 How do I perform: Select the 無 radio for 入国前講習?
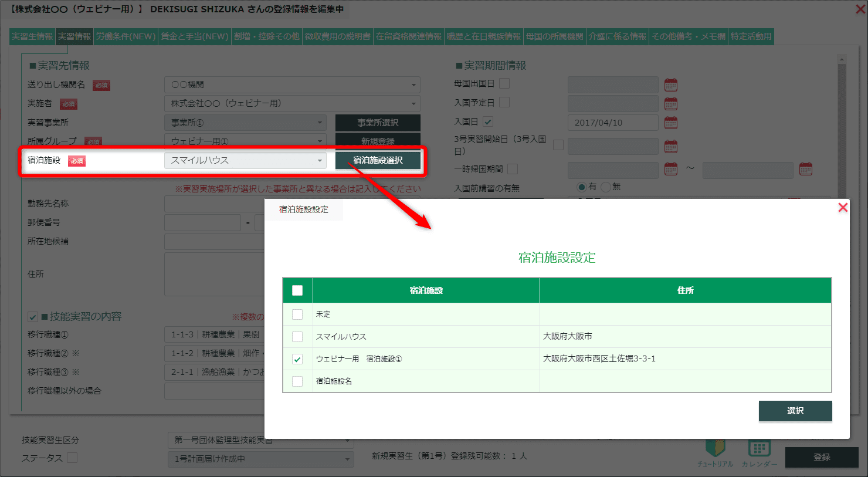[606, 187]
